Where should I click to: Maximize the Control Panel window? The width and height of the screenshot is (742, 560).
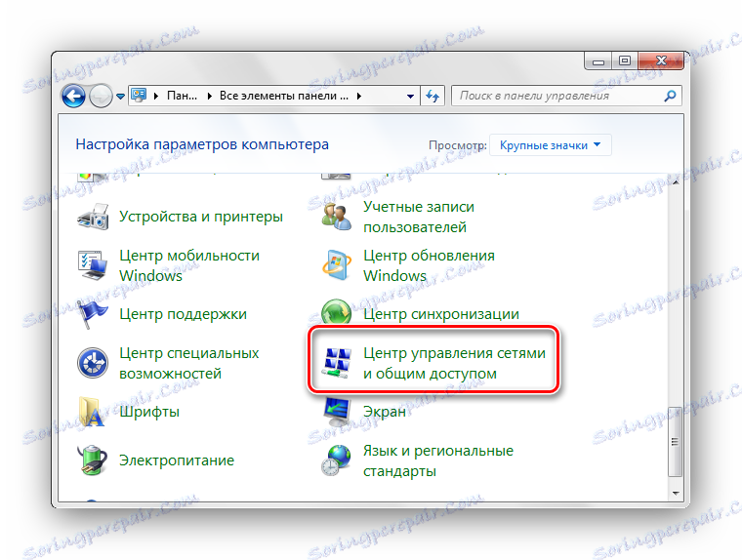tap(625, 61)
